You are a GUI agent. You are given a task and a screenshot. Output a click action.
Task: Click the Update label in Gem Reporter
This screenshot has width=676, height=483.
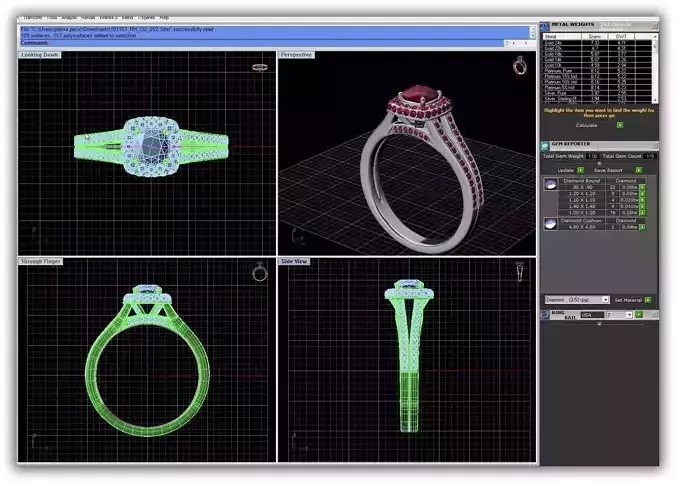[566, 170]
